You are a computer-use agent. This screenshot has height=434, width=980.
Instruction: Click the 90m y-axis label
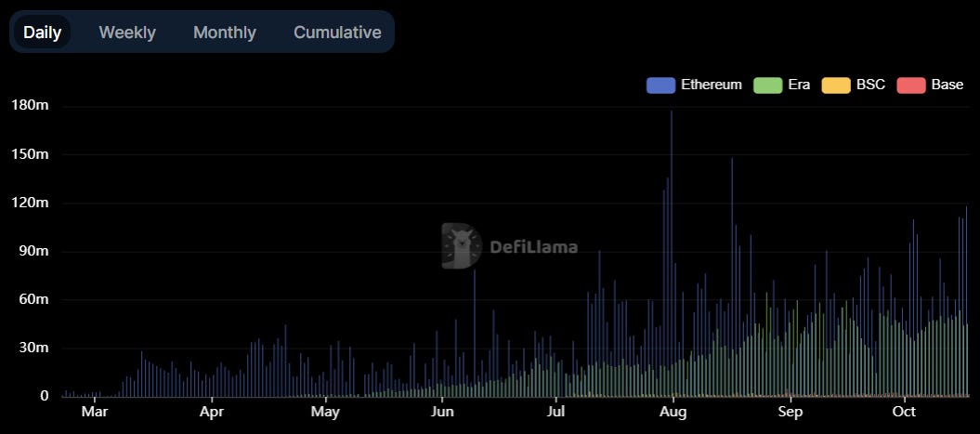(33, 251)
